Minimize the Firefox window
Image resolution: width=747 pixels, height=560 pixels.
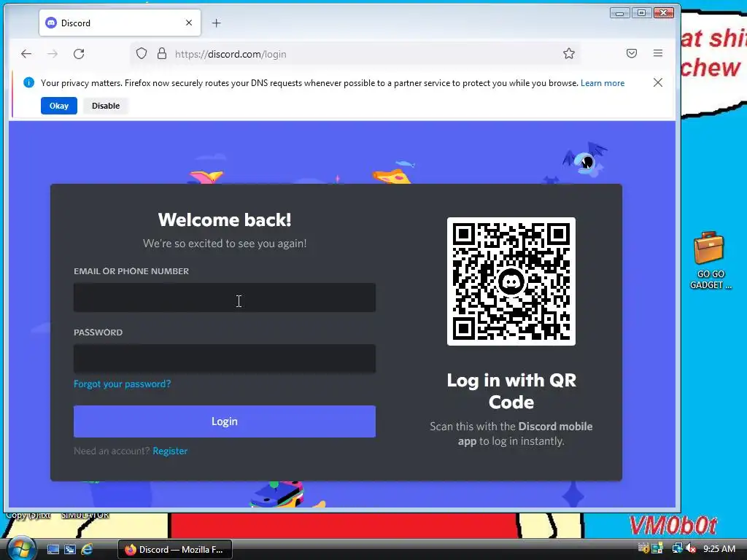pos(620,13)
